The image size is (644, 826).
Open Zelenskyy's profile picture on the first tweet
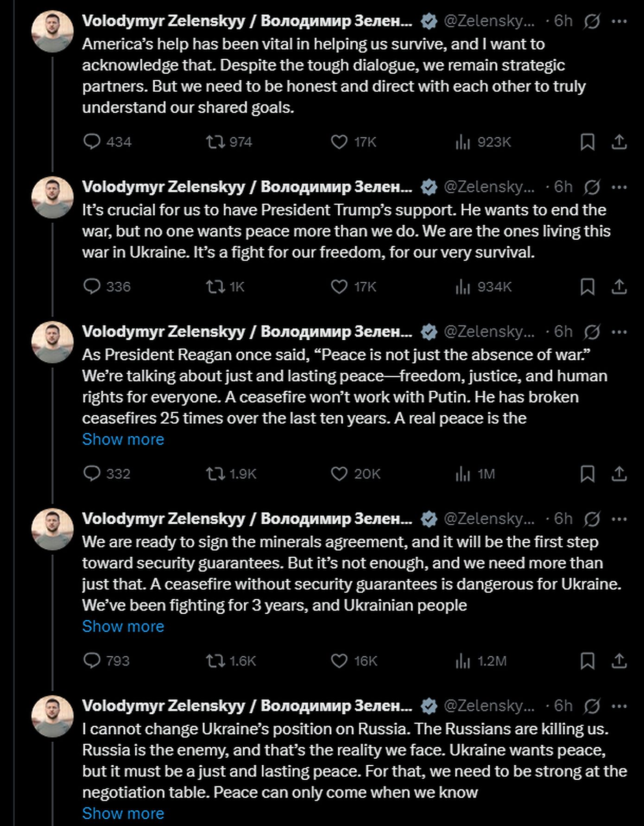click(52, 32)
